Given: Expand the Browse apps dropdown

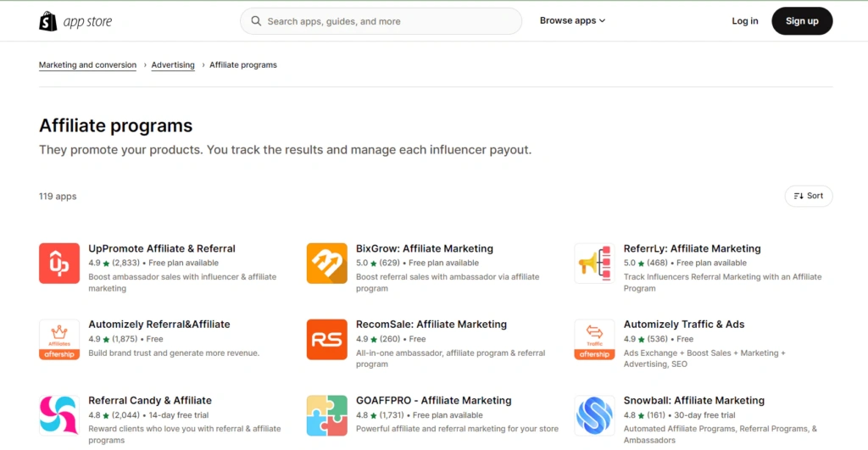Looking at the screenshot, I should 572,21.
